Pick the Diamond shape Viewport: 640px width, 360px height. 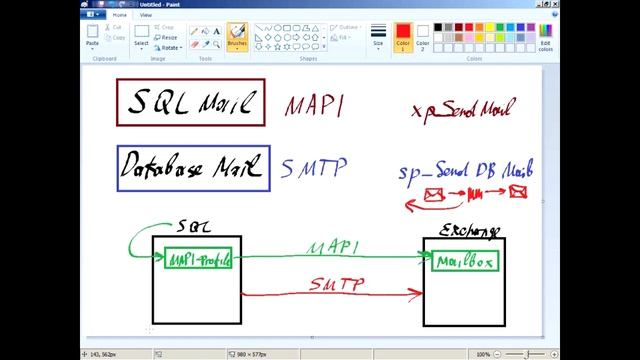[268, 38]
